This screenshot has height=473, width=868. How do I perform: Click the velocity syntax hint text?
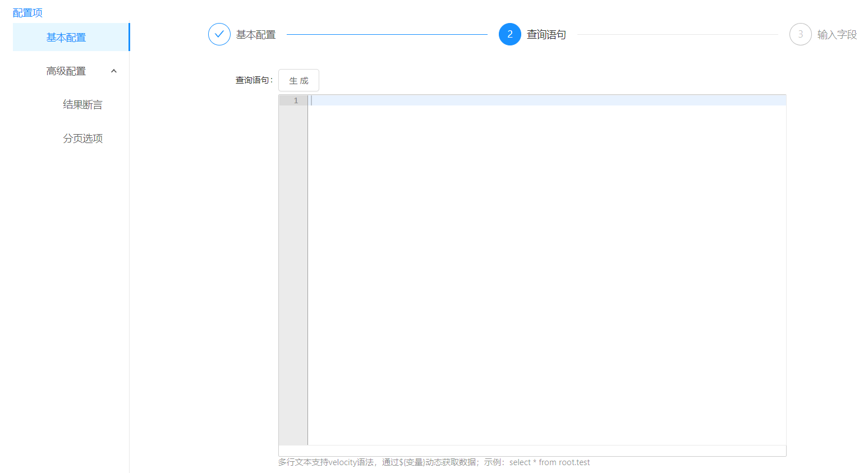(434, 462)
